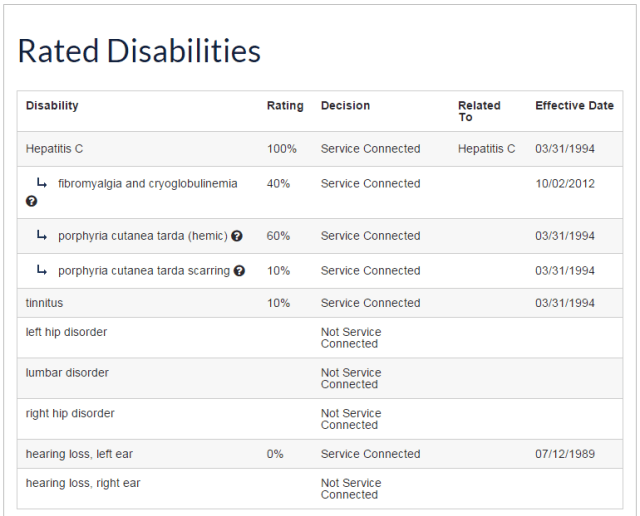Select the tinnitus disability row
The image size is (640, 516).
(x=44, y=303)
